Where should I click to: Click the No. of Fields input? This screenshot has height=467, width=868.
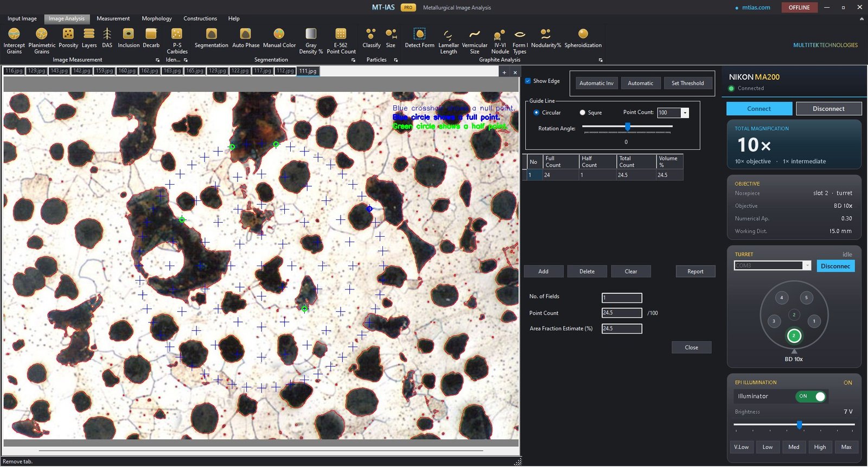coord(622,298)
